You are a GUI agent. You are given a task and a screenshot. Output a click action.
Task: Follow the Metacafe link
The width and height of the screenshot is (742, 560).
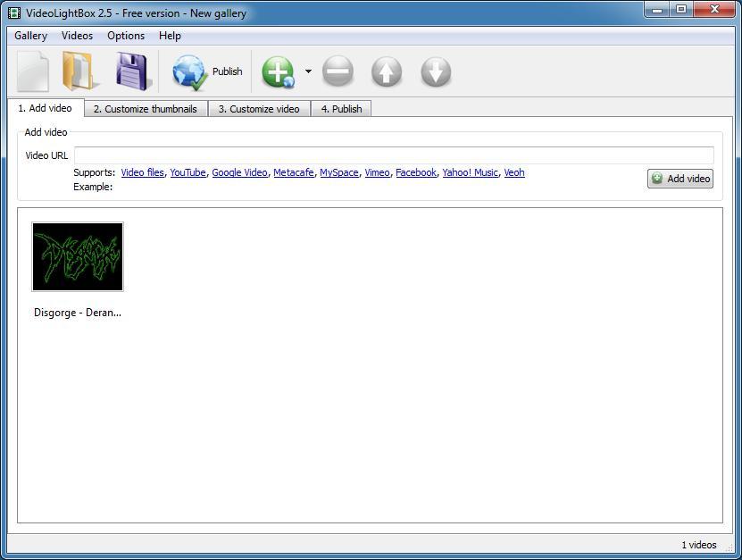coord(294,172)
